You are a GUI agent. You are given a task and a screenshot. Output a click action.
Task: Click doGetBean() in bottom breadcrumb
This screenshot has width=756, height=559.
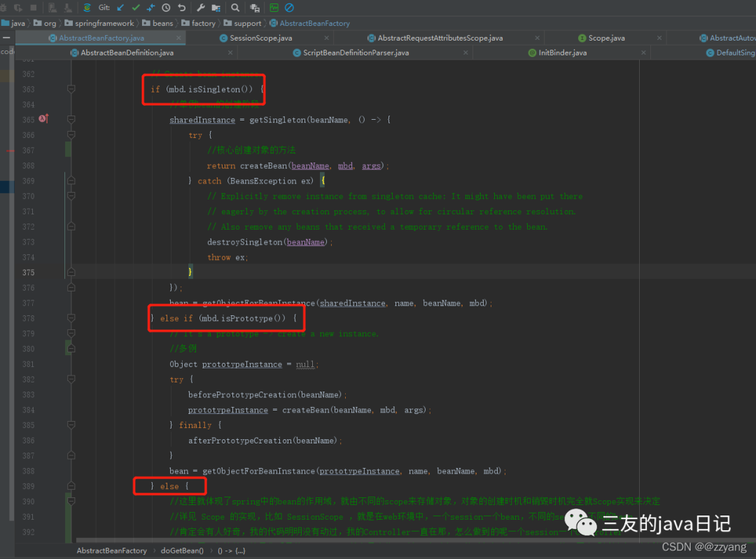tap(182, 551)
